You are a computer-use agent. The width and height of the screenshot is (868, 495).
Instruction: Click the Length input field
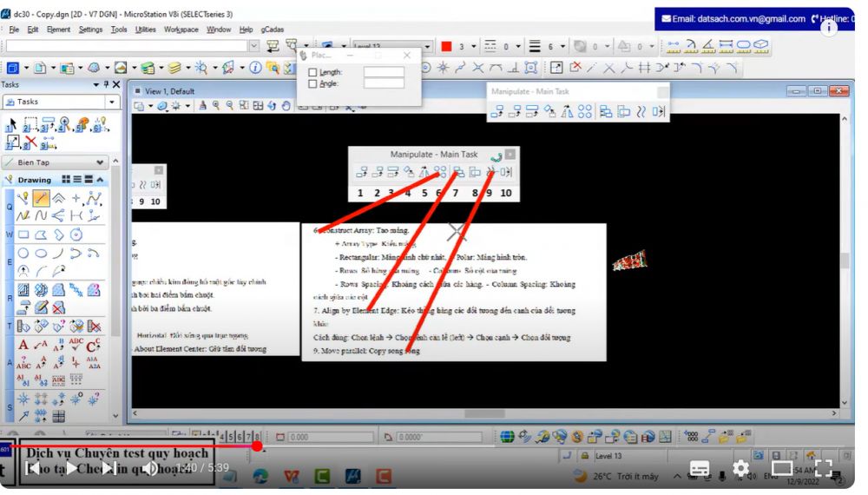(x=384, y=72)
